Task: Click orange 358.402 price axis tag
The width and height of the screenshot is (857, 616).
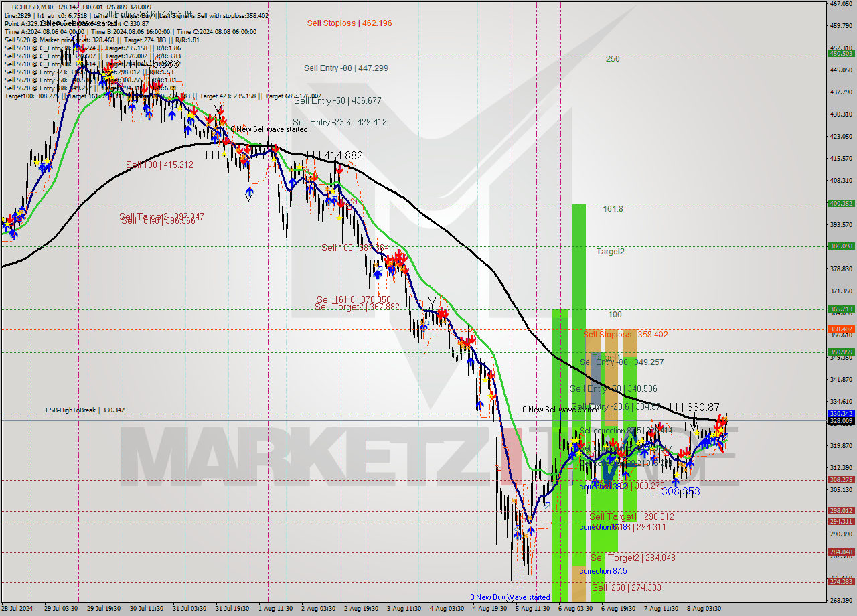Action: point(841,329)
